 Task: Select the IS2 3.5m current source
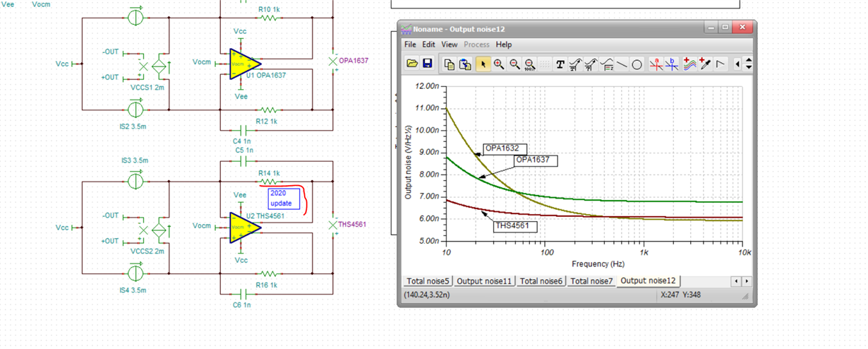coord(135,110)
